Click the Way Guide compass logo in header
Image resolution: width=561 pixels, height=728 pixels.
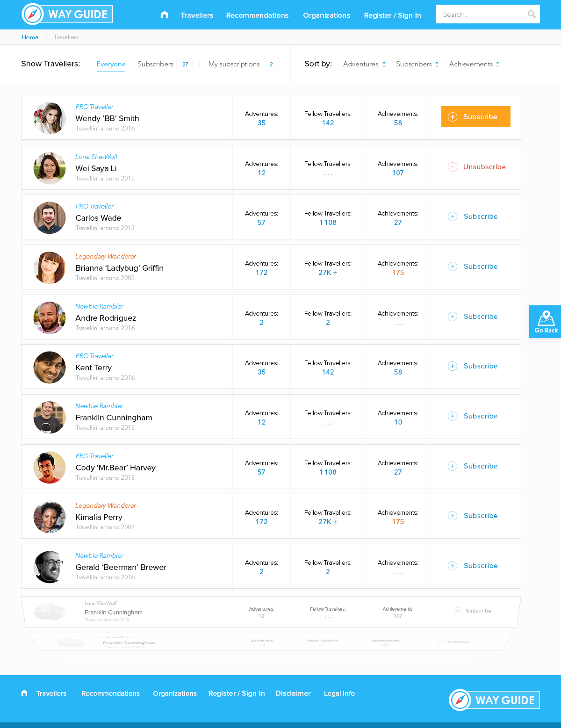point(33,14)
